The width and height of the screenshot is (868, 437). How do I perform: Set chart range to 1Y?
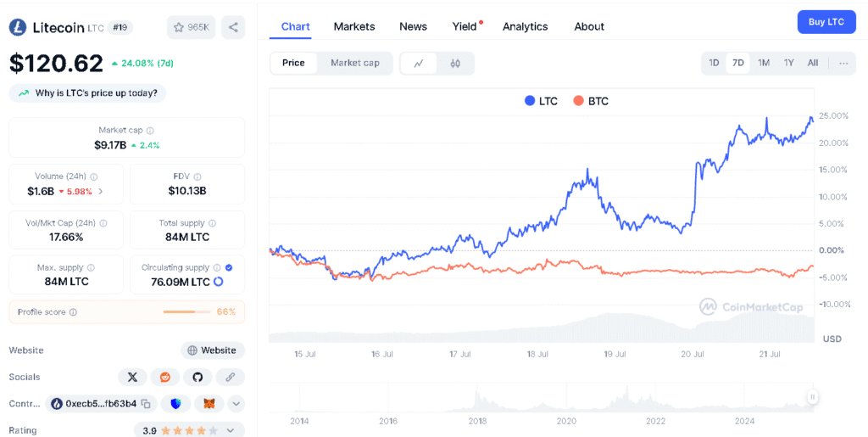pos(789,63)
